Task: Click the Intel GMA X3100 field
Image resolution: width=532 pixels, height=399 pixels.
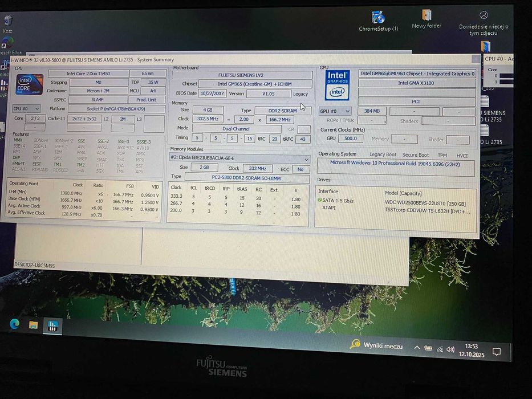Action: [416, 83]
